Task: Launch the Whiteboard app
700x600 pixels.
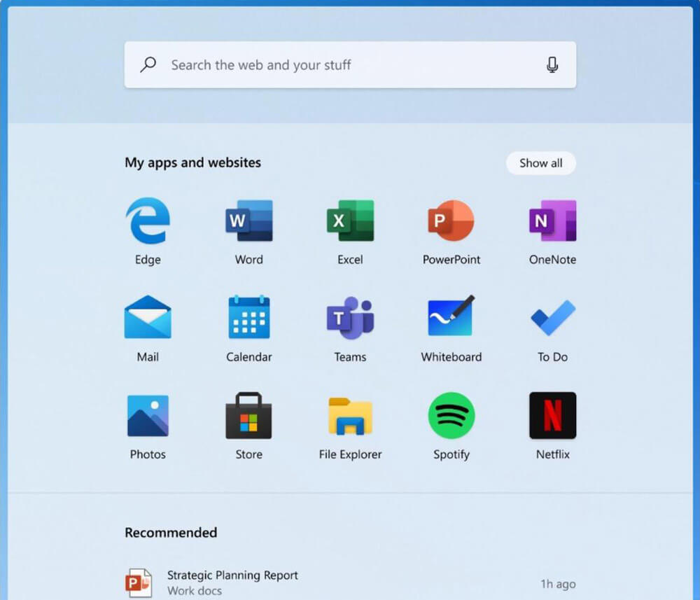Action: click(451, 316)
